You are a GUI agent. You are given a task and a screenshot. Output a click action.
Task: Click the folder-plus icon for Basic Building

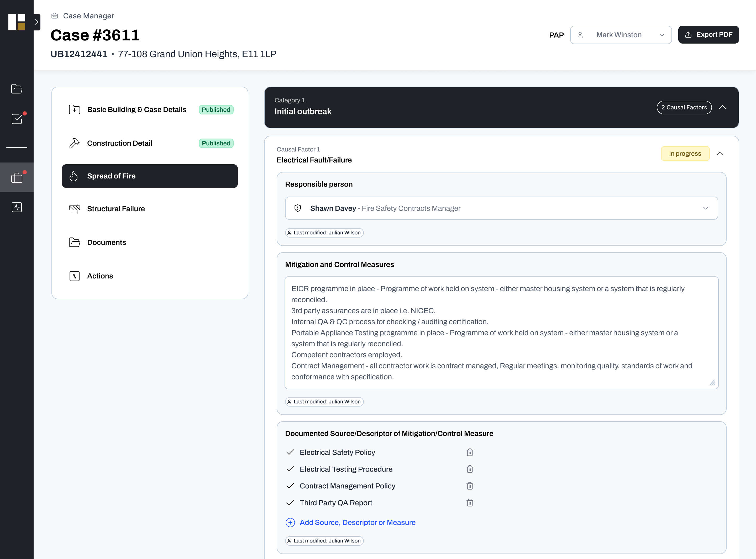point(75,110)
